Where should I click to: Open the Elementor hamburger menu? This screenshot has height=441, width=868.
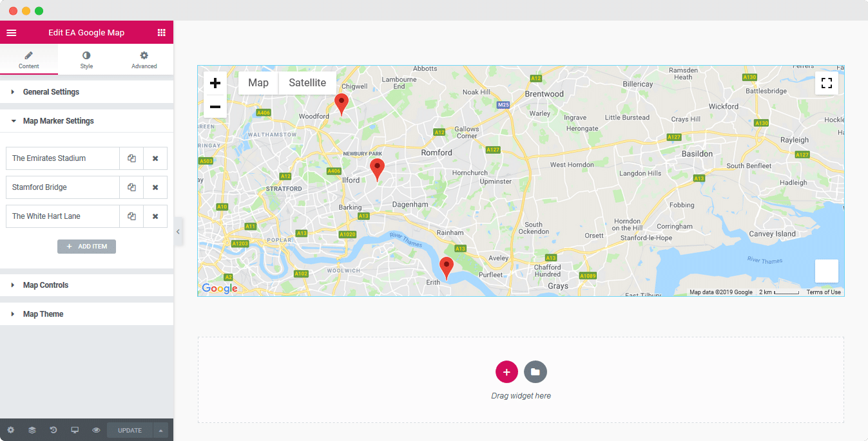pos(11,32)
